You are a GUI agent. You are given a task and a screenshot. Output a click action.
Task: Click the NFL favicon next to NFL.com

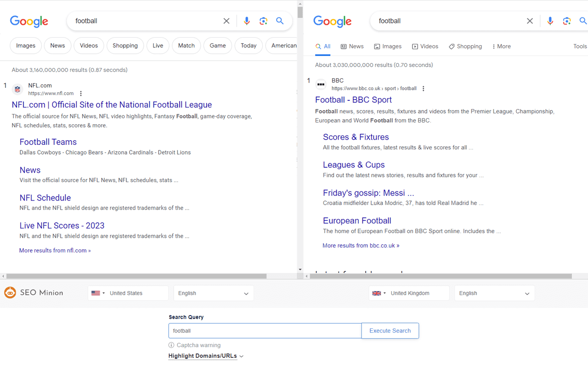click(x=17, y=89)
